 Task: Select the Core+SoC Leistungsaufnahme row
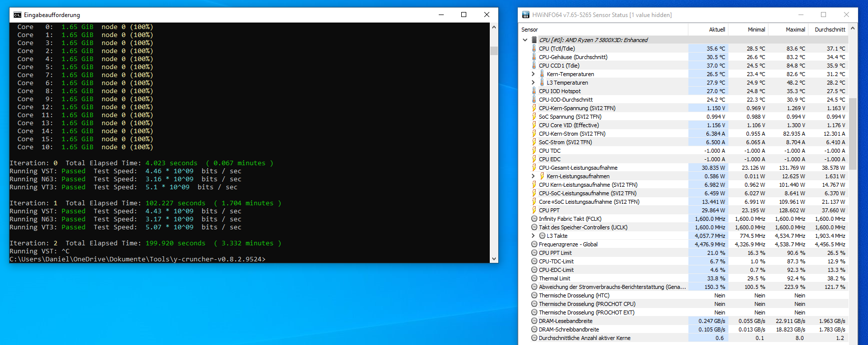(x=683, y=202)
